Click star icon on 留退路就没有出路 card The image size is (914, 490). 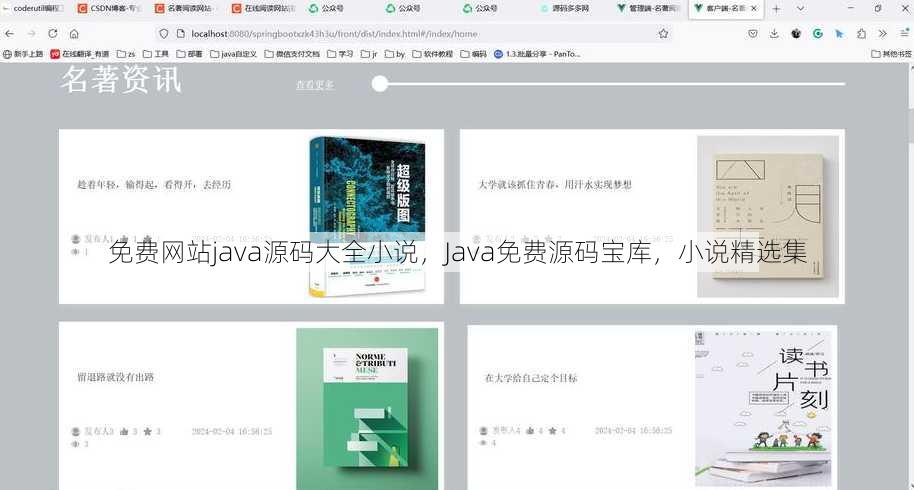click(147, 432)
